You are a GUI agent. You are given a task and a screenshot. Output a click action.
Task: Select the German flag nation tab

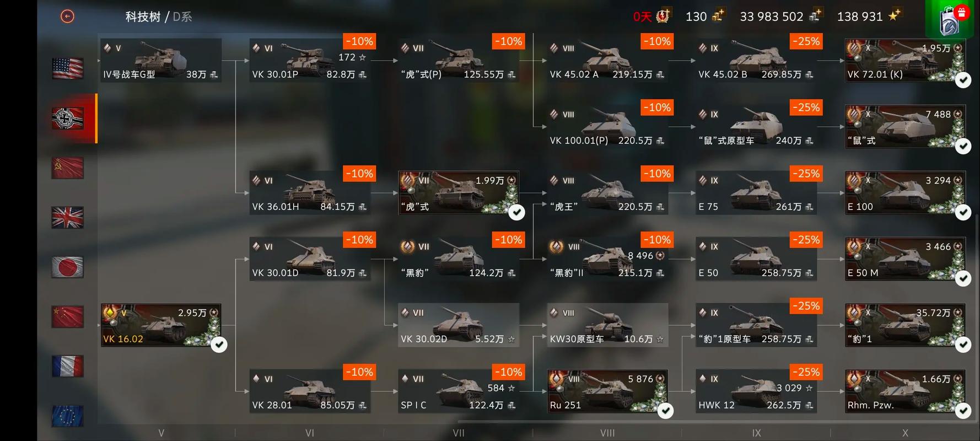68,118
